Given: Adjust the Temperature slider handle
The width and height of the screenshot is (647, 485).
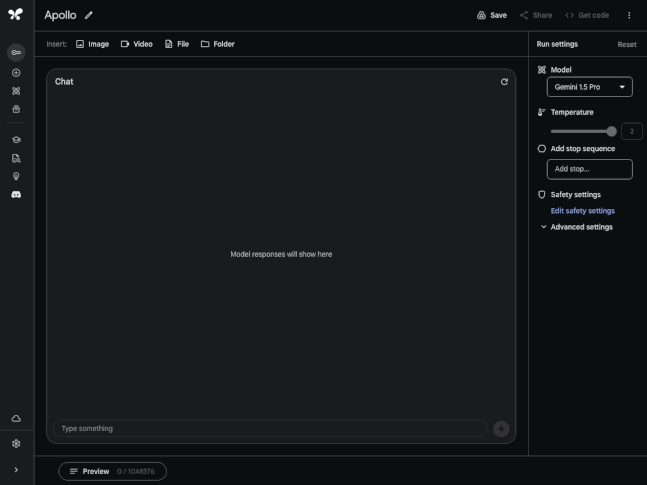Looking at the screenshot, I should point(611,131).
